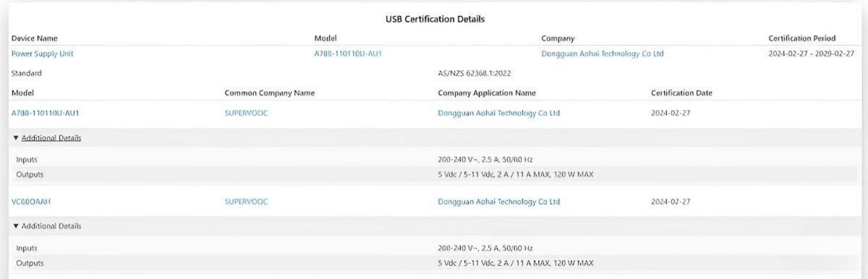Select certification date in the A788-110110U-AU1 row
The height and width of the screenshot is (279, 868).
coord(671,113)
